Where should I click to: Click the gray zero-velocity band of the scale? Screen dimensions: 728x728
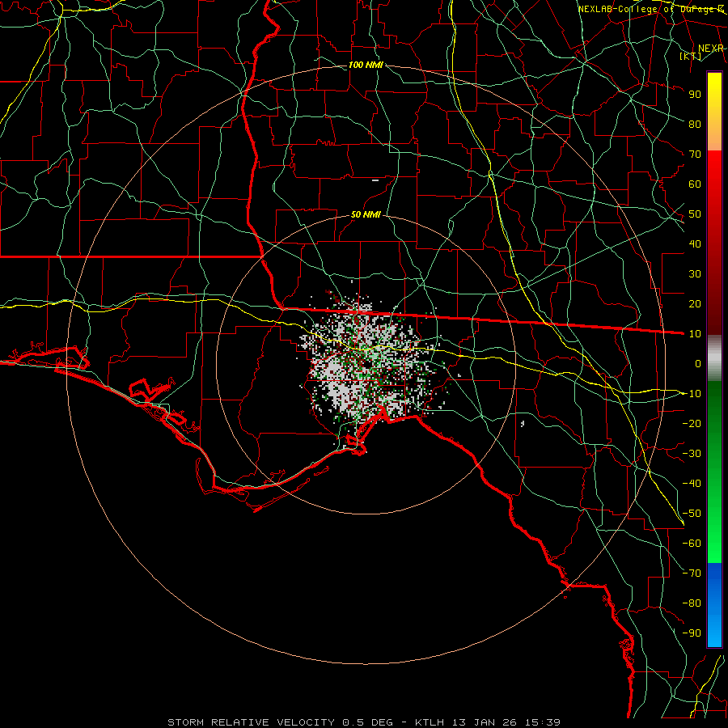pyautogui.click(x=714, y=358)
